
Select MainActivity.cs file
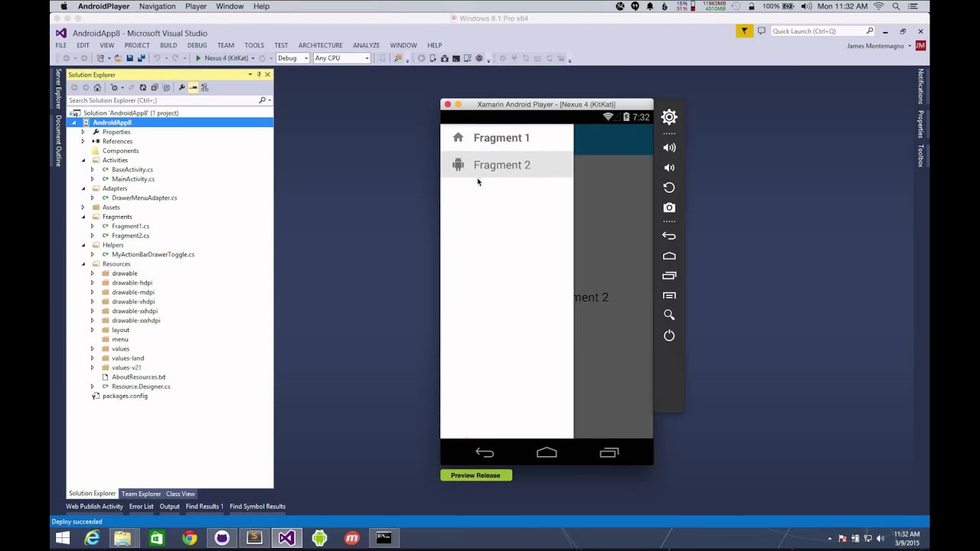133,179
